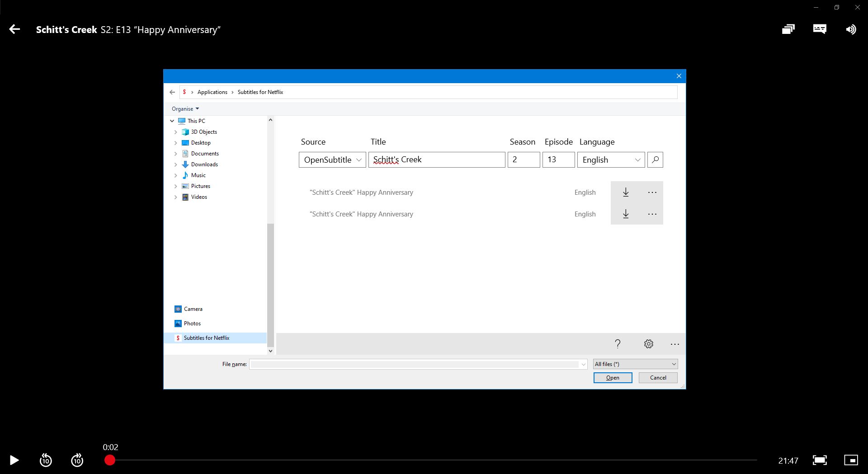Screen dimensions: 868x474
Task: Open Subtitles for Netflix settings gear
Action: (x=648, y=344)
